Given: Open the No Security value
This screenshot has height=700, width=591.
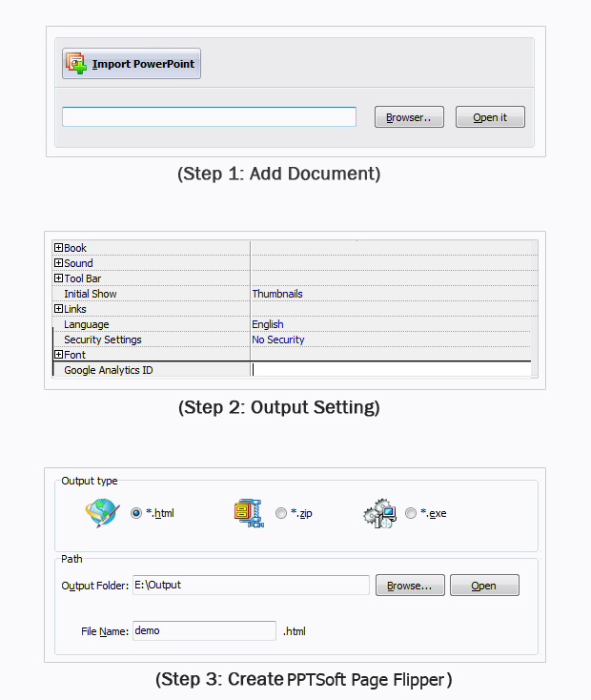Looking at the screenshot, I should click(278, 340).
